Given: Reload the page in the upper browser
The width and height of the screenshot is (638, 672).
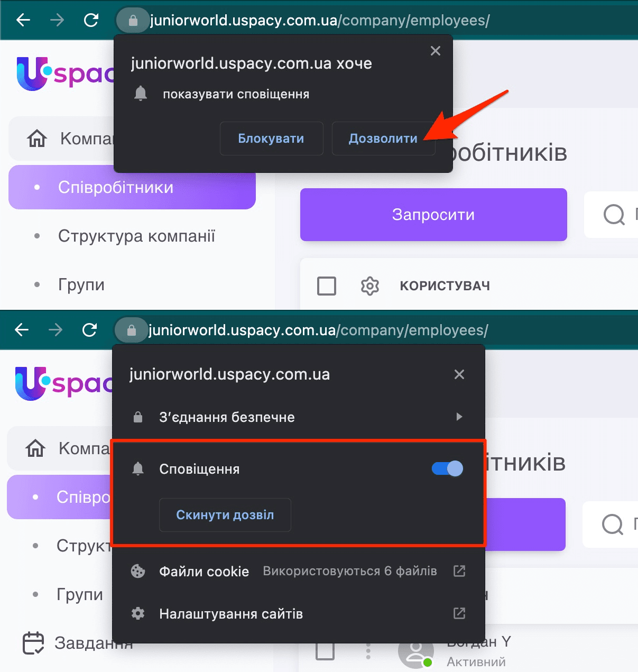Looking at the screenshot, I should click(91, 20).
